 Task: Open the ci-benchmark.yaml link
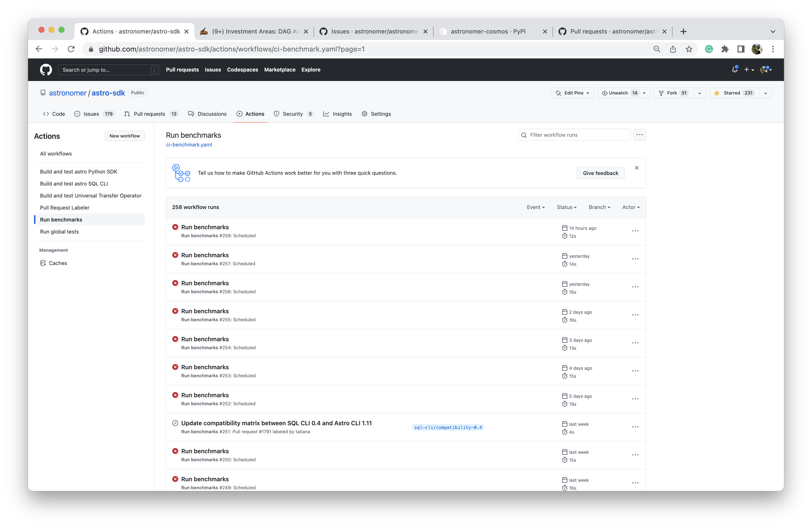coord(189,144)
